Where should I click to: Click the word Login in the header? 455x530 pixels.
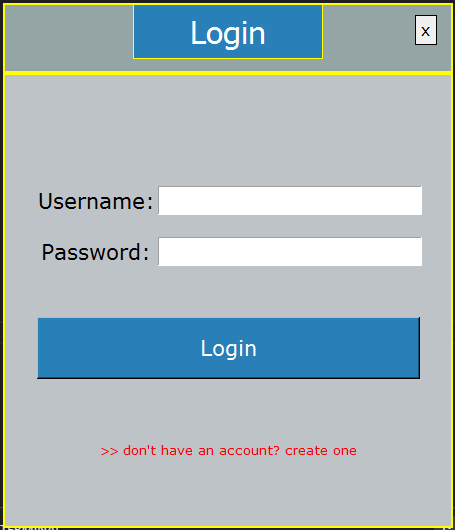(x=228, y=33)
